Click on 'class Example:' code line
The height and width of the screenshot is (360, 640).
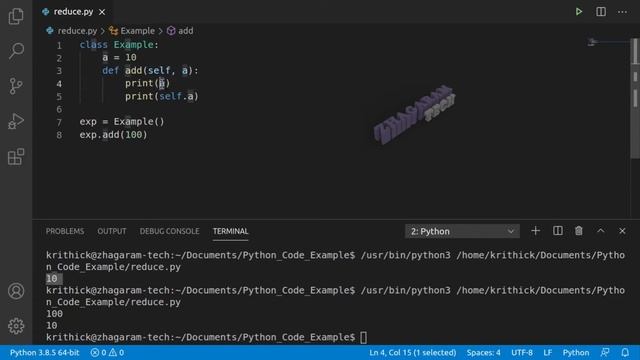(x=119, y=45)
